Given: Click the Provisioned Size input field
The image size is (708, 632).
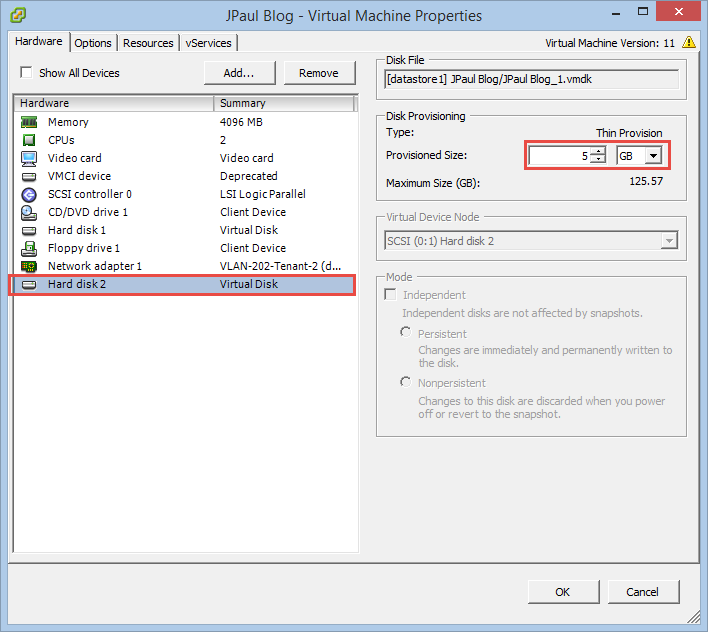Looking at the screenshot, I should click(x=560, y=156).
